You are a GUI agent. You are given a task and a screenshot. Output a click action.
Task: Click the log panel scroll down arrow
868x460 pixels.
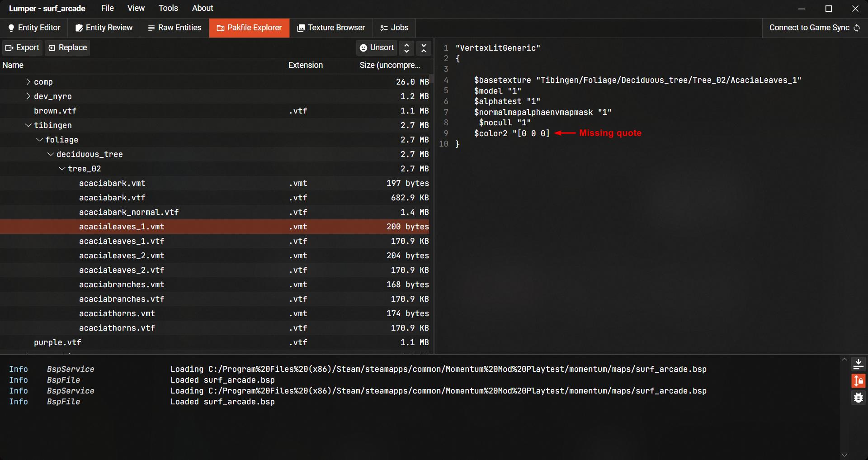point(844,455)
